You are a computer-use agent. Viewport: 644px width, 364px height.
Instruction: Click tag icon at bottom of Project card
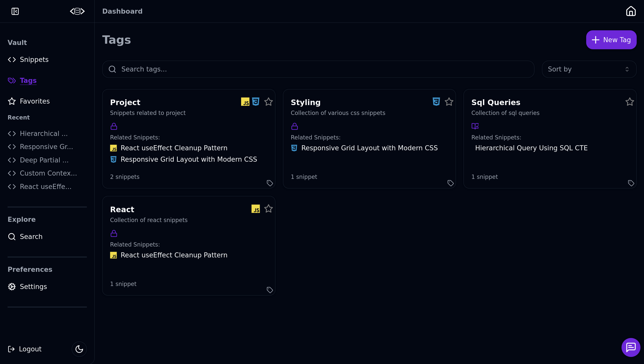270,183
